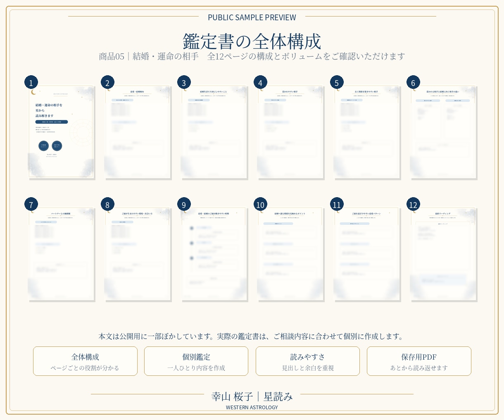Open page 4 thumbnail 惹かれやすい相手
Viewport: 504px width, 420px height.
[x=290, y=132]
